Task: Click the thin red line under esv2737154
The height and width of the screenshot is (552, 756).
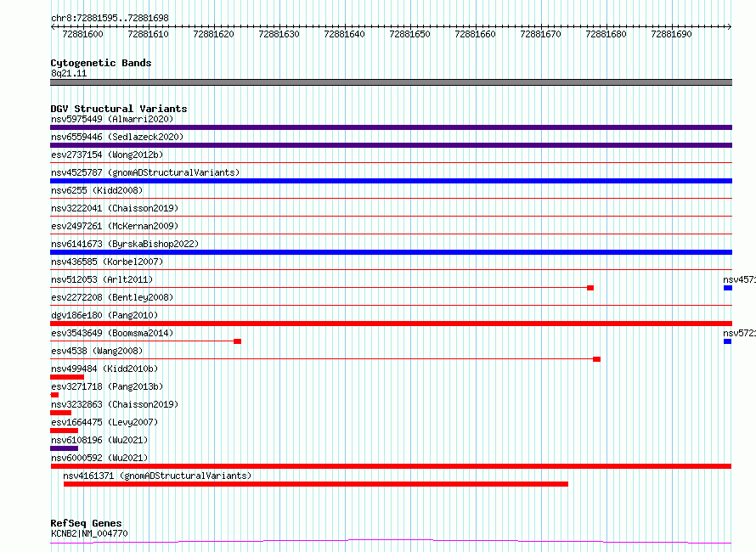Action: point(391,163)
